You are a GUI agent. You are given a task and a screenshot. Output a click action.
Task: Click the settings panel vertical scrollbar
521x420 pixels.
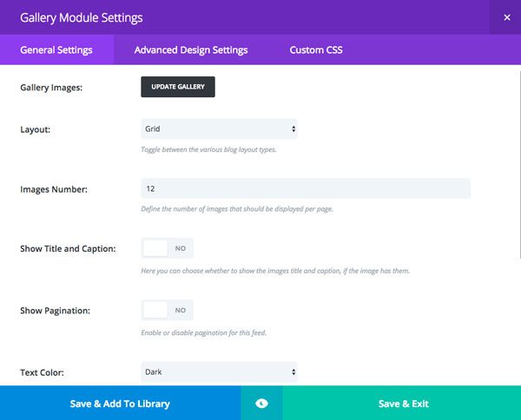click(519, 164)
